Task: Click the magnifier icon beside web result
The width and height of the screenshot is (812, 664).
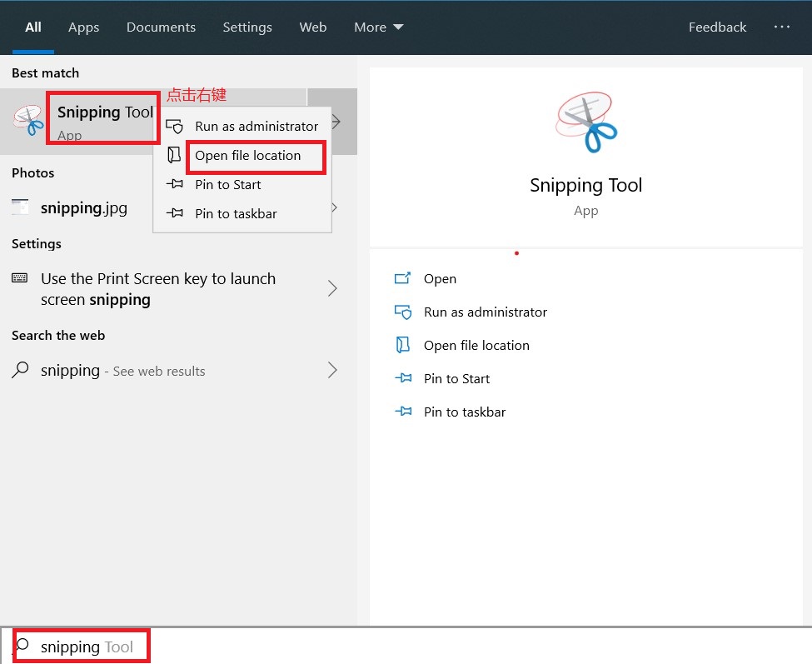Action: [x=20, y=370]
